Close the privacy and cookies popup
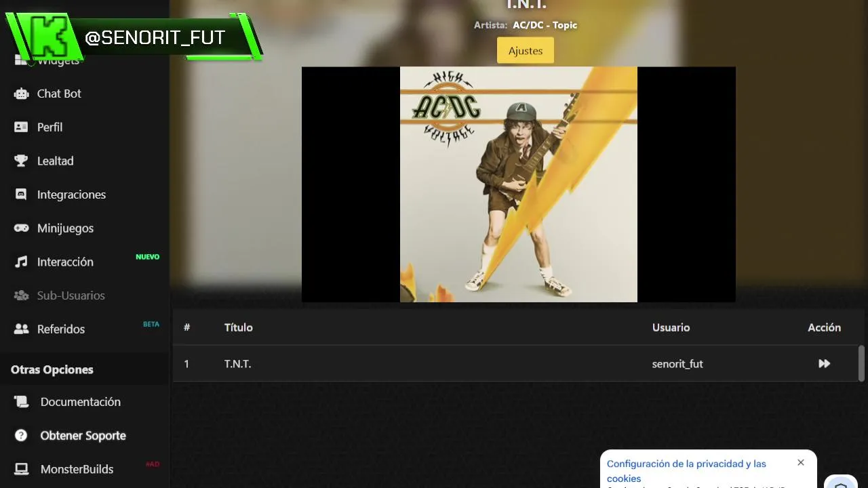Image resolution: width=868 pixels, height=488 pixels. 801,462
